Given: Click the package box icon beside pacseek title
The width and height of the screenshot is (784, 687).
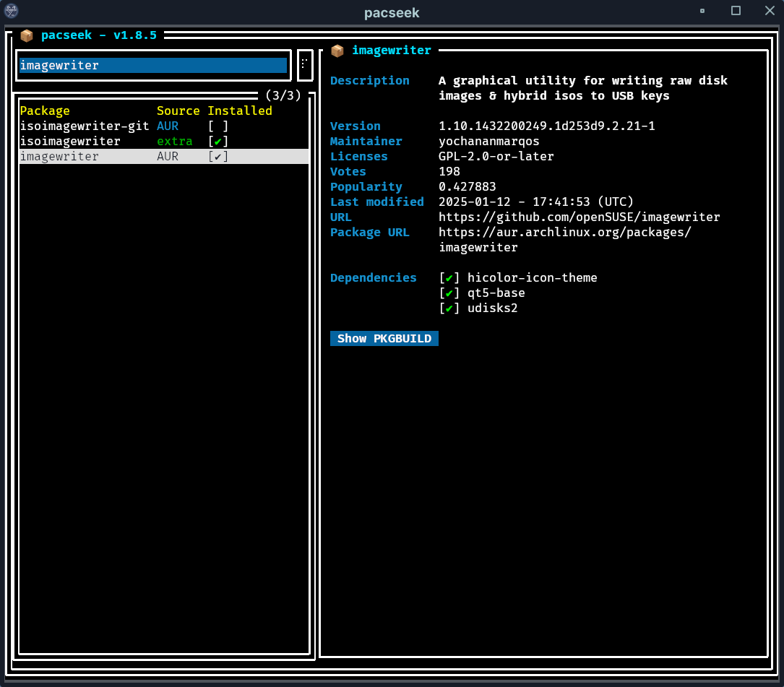Looking at the screenshot, I should (27, 35).
